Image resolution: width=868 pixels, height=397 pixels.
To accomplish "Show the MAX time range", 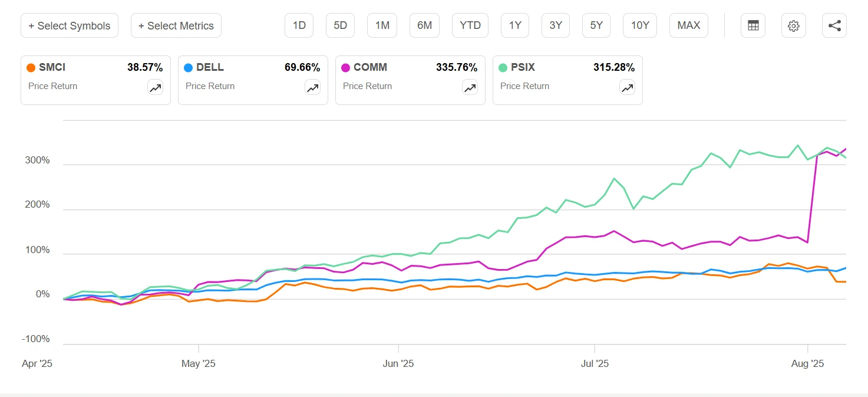I will [x=688, y=25].
